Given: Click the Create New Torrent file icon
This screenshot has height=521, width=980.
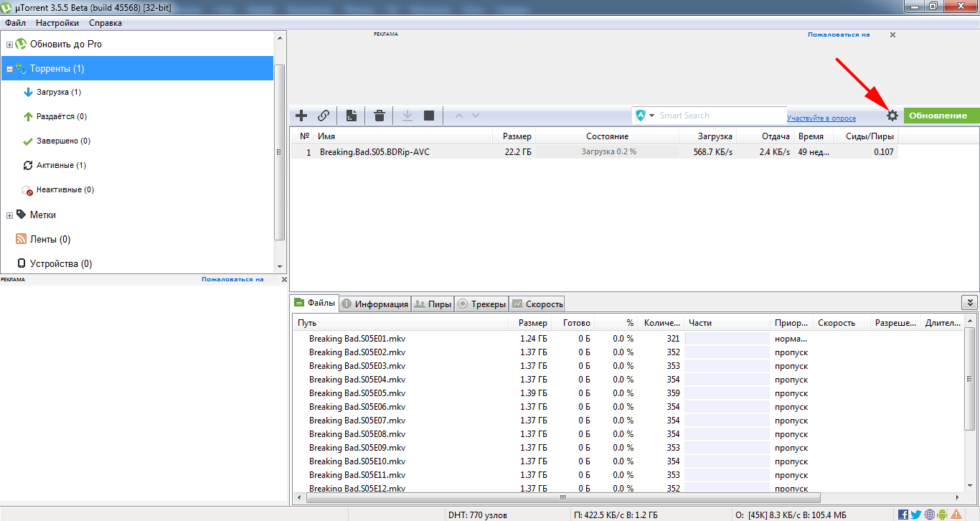Looking at the screenshot, I should 352,116.
